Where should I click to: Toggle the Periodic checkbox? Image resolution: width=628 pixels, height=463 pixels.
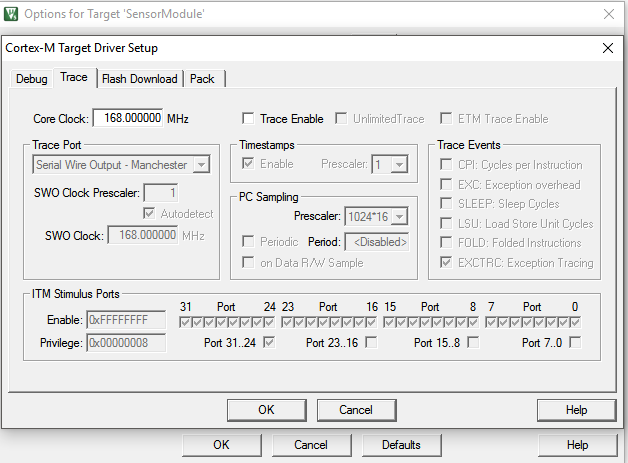point(248,242)
